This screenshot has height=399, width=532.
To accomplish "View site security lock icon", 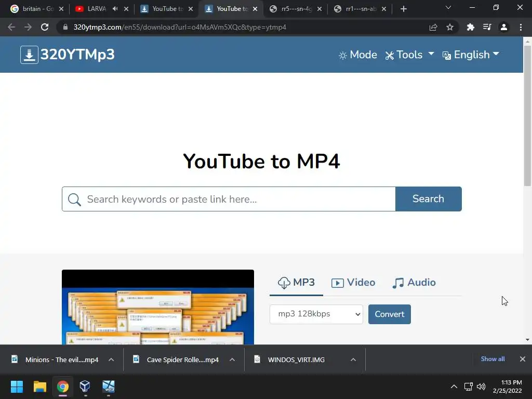I will pyautogui.click(x=65, y=27).
